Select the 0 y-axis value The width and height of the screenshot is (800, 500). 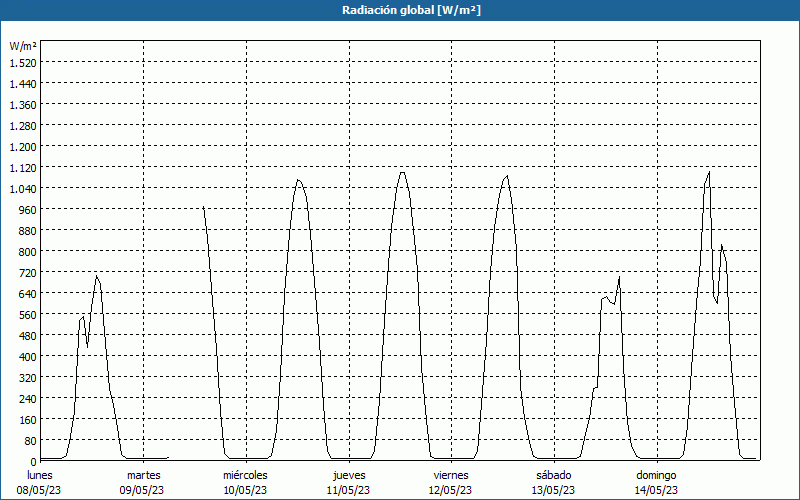pos(34,462)
